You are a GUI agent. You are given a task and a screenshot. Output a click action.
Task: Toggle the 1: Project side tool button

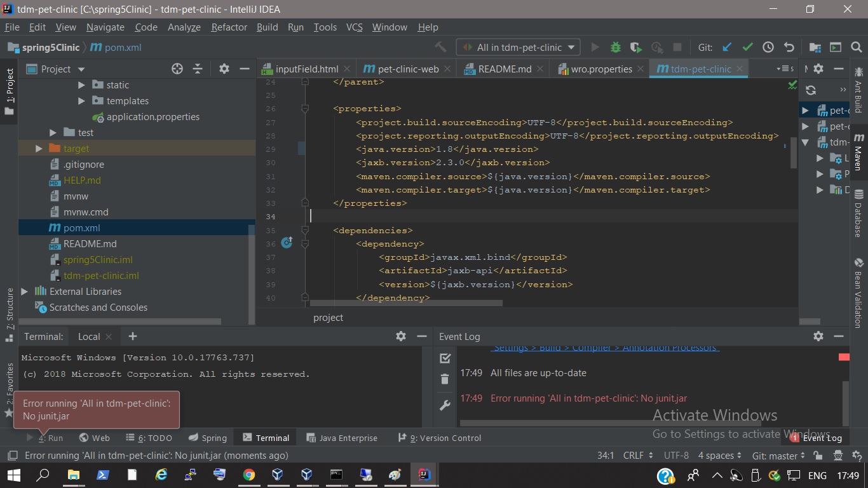pyautogui.click(x=9, y=91)
